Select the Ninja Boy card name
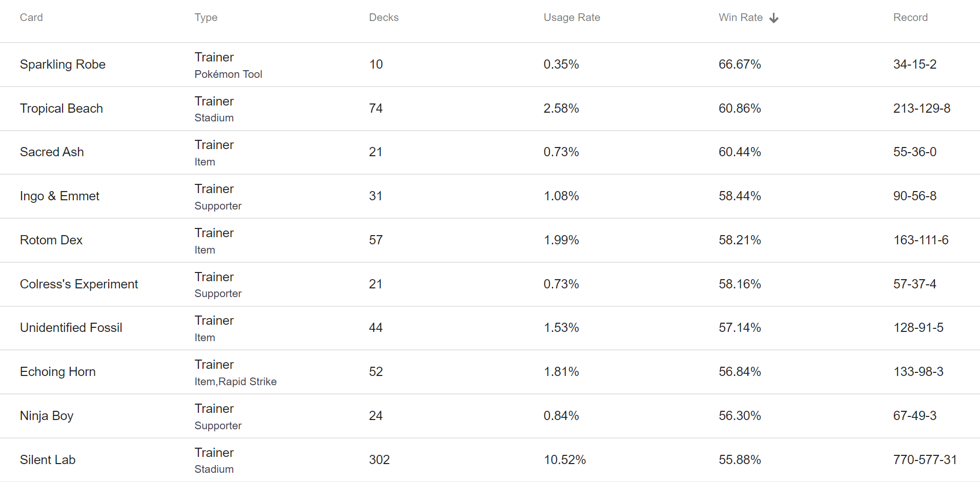 click(x=47, y=416)
